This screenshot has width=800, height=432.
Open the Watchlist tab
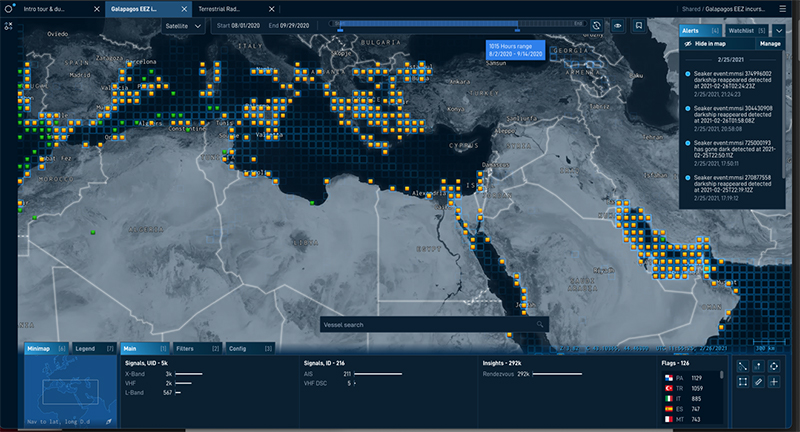click(747, 31)
